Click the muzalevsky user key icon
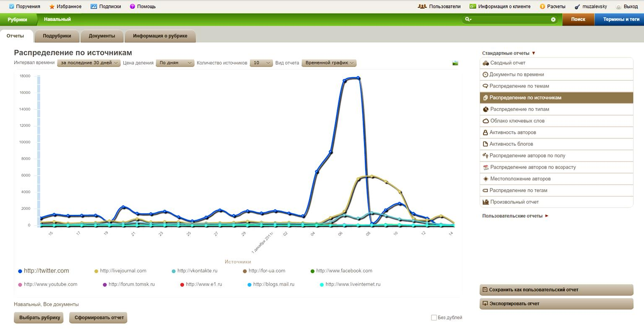Image resolution: width=644 pixels, height=335 pixels. [x=577, y=6]
